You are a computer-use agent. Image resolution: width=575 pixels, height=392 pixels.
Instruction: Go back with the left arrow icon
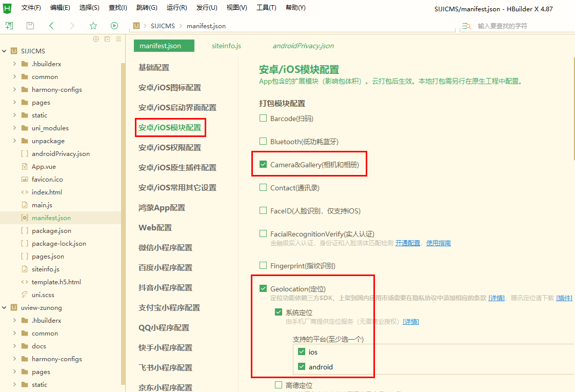(x=51, y=26)
